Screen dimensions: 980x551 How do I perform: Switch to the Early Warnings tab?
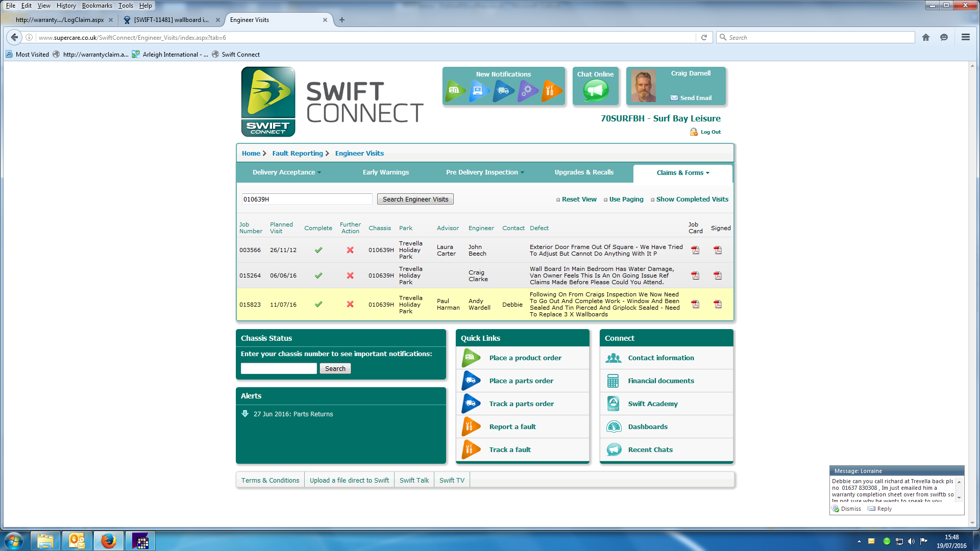385,172
